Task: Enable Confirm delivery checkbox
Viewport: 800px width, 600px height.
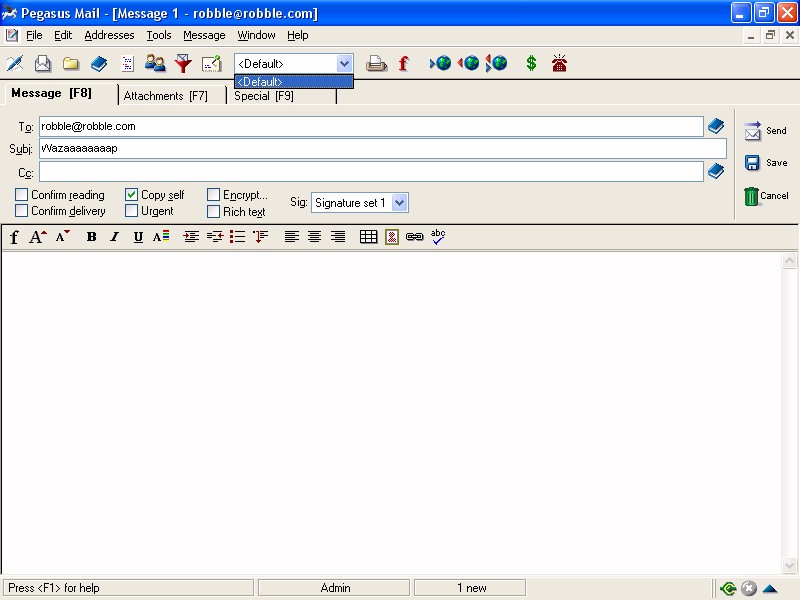Action: pos(21,211)
